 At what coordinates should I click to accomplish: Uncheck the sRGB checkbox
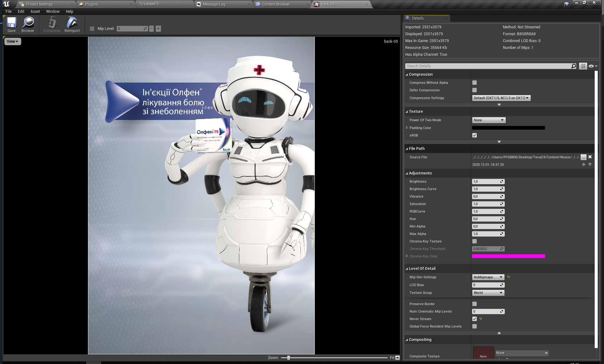click(475, 135)
